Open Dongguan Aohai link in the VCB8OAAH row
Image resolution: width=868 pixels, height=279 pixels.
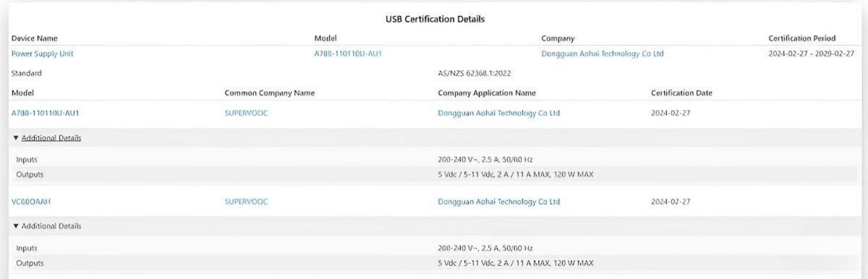[498, 202]
